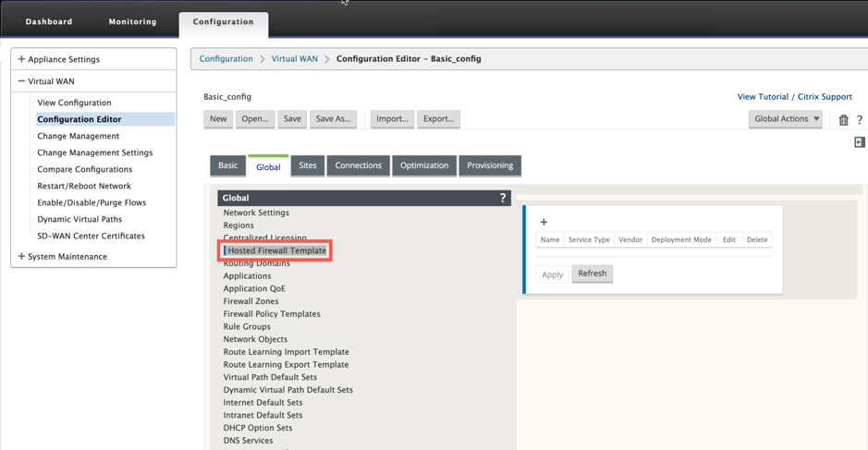Screen dimensions: 868x450
Task: Click the collapse panel arrow icon
Action: pos(859,142)
